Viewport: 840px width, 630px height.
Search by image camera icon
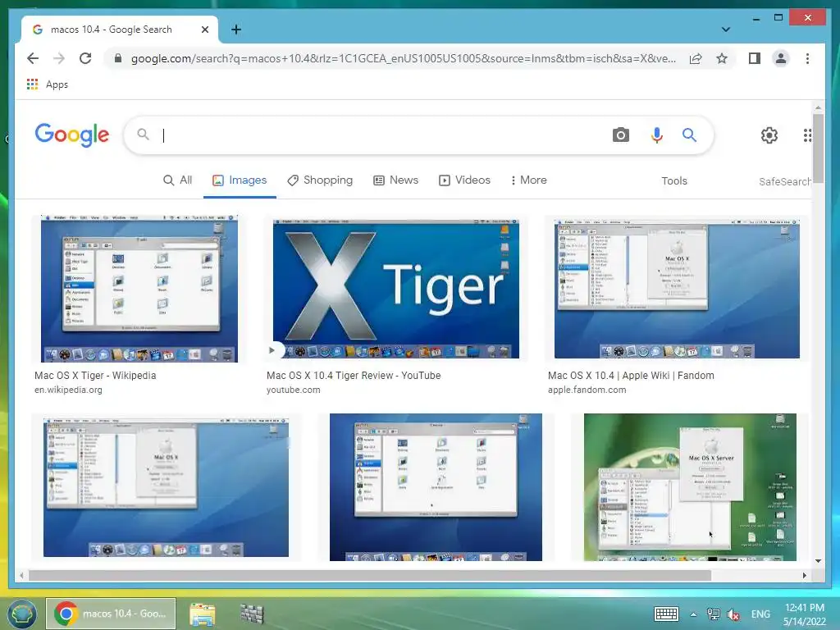tap(620, 135)
